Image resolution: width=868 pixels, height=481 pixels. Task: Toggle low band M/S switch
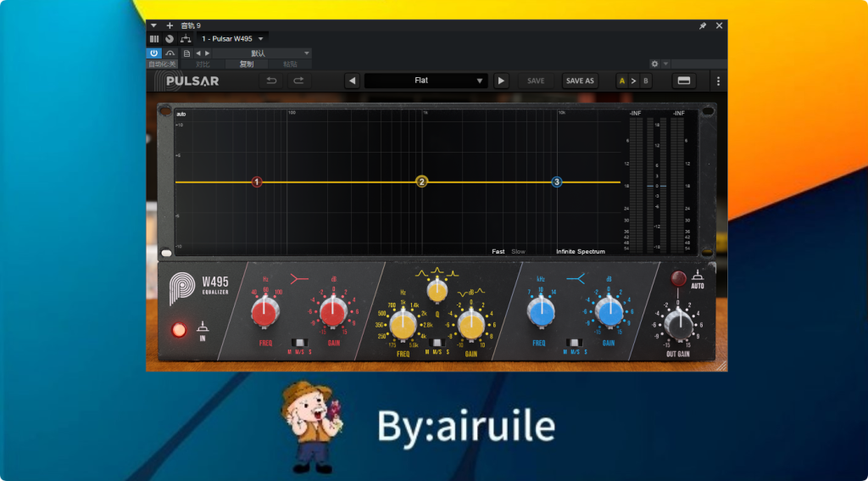pyautogui.click(x=299, y=343)
